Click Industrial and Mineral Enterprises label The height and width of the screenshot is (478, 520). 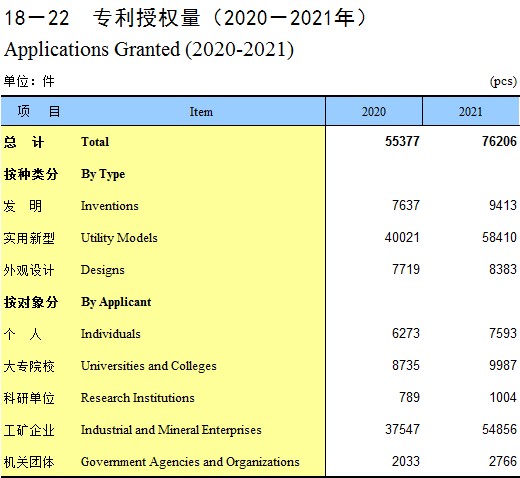(x=171, y=430)
